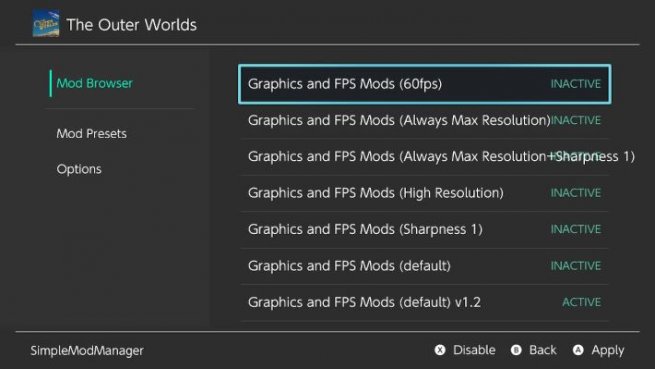Select the Always Max Resolution mod

424,120
